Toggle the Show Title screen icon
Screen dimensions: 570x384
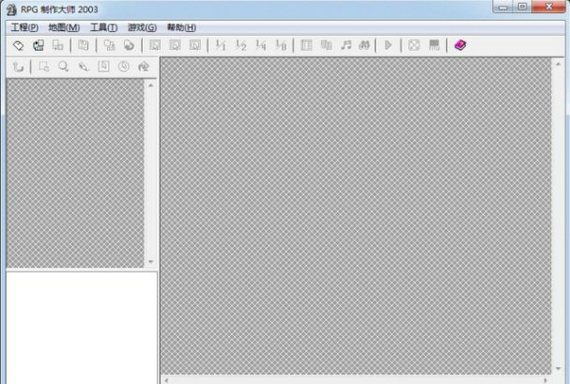[434, 45]
